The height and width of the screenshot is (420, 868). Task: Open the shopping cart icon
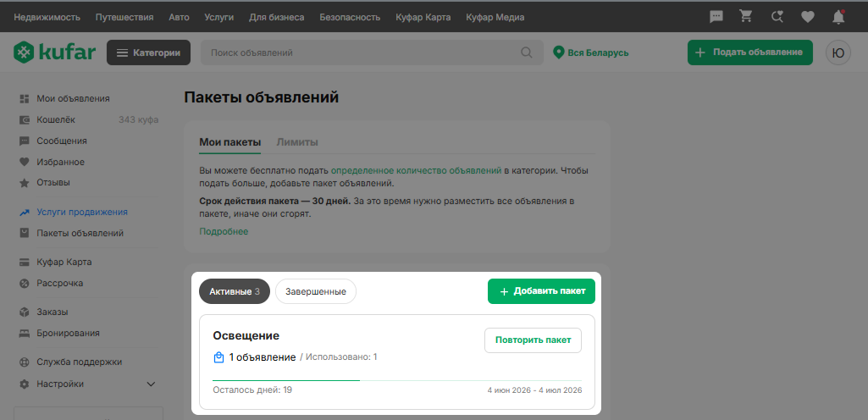point(746,17)
